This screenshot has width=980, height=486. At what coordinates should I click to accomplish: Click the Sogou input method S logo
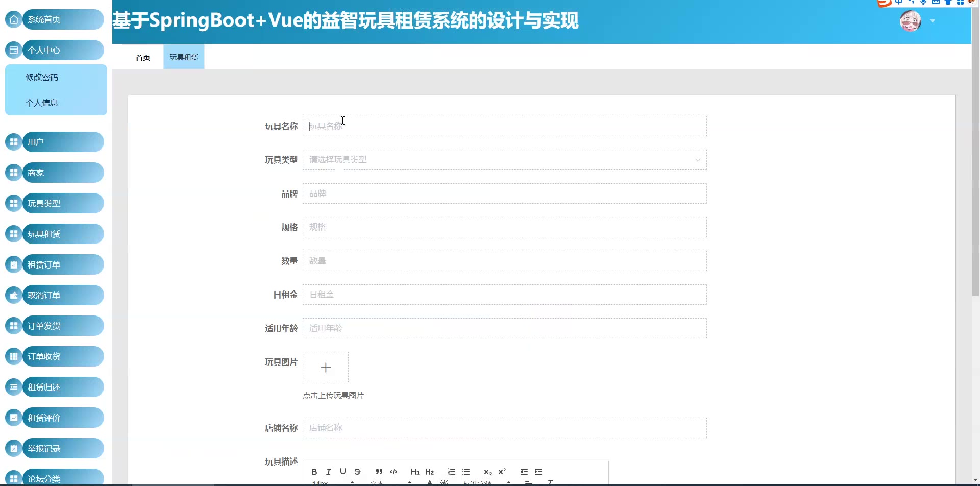point(884,3)
